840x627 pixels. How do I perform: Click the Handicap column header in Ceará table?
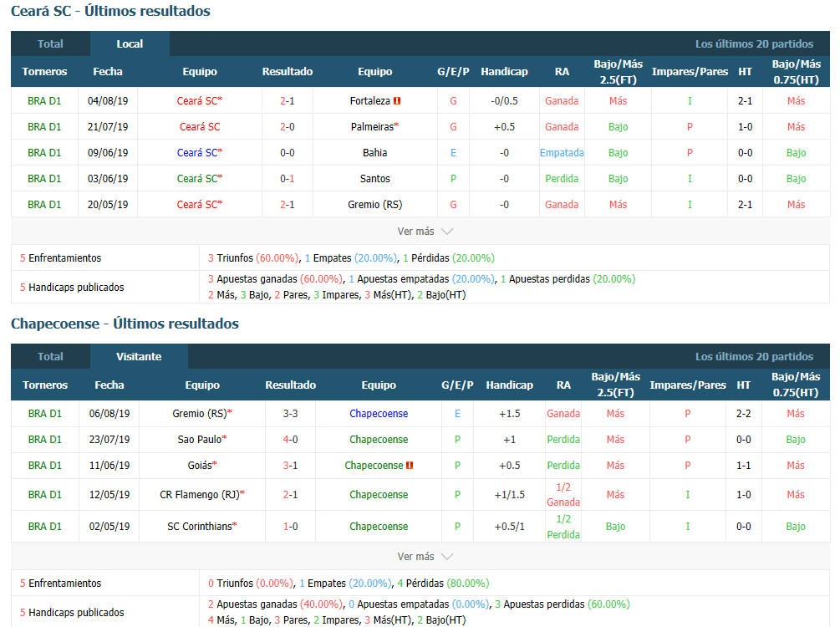(x=504, y=71)
